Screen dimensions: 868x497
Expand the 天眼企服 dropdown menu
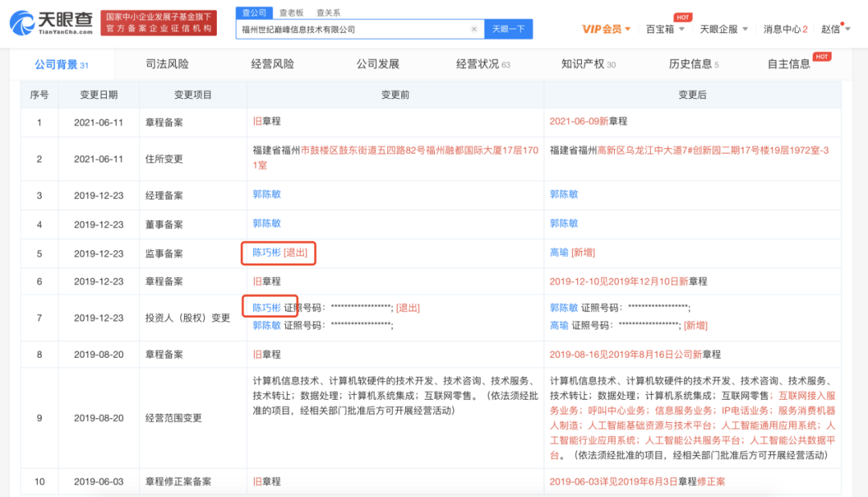723,30
